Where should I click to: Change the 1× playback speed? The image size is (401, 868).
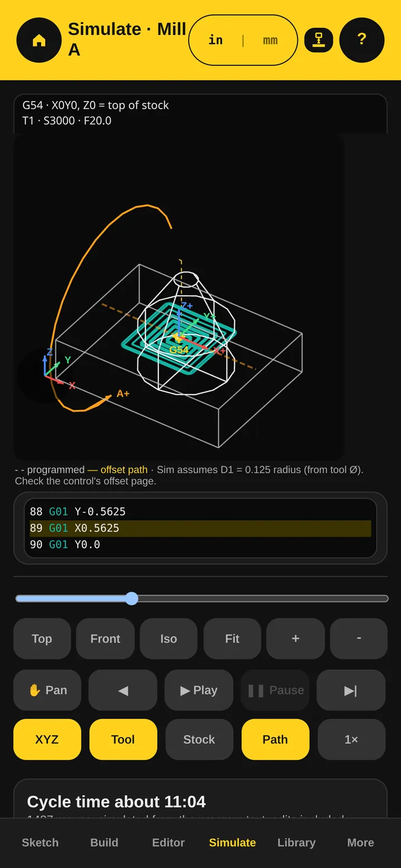(351, 739)
